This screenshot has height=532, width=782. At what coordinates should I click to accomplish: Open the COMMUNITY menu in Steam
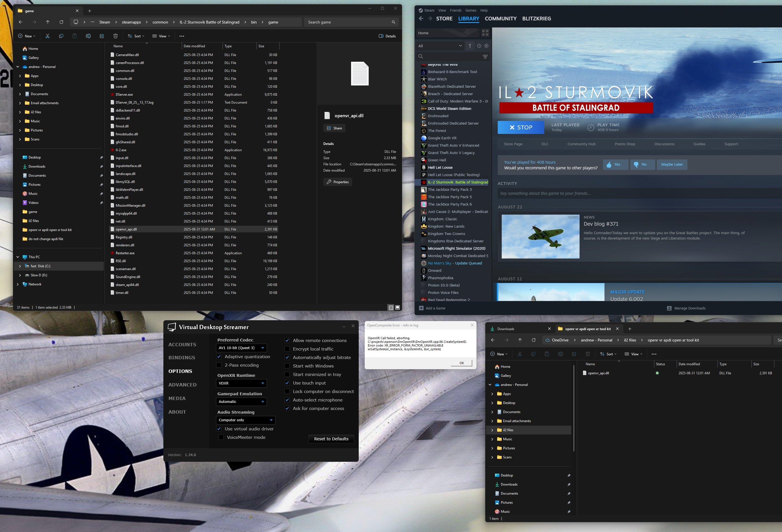pyautogui.click(x=500, y=19)
